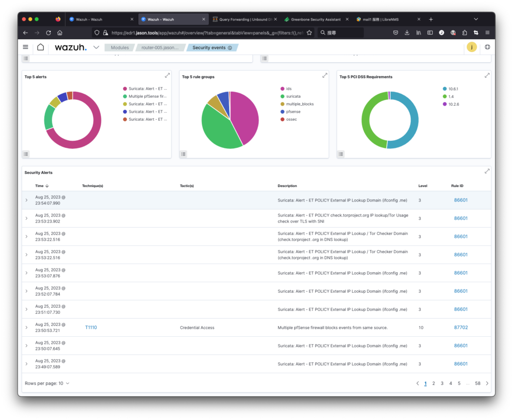This screenshot has height=420, width=513.
Task: Open the Security events breadcrumb tab
Action: tap(209, 48)
